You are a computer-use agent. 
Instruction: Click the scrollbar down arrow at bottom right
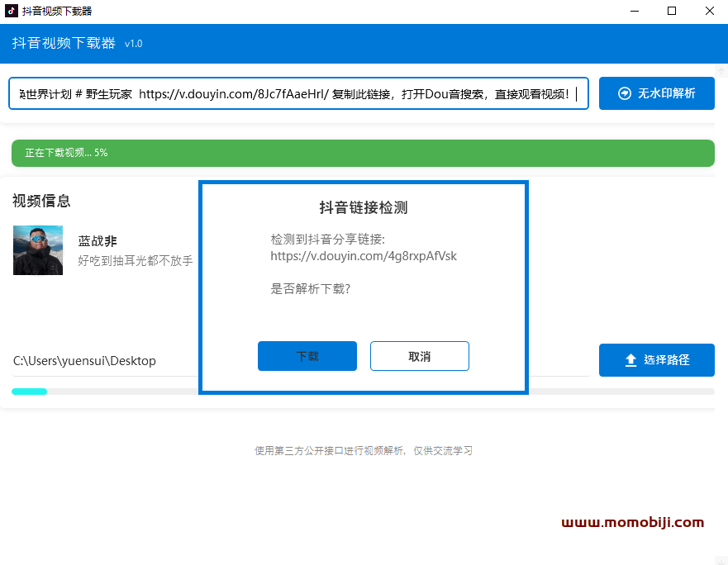721,561
